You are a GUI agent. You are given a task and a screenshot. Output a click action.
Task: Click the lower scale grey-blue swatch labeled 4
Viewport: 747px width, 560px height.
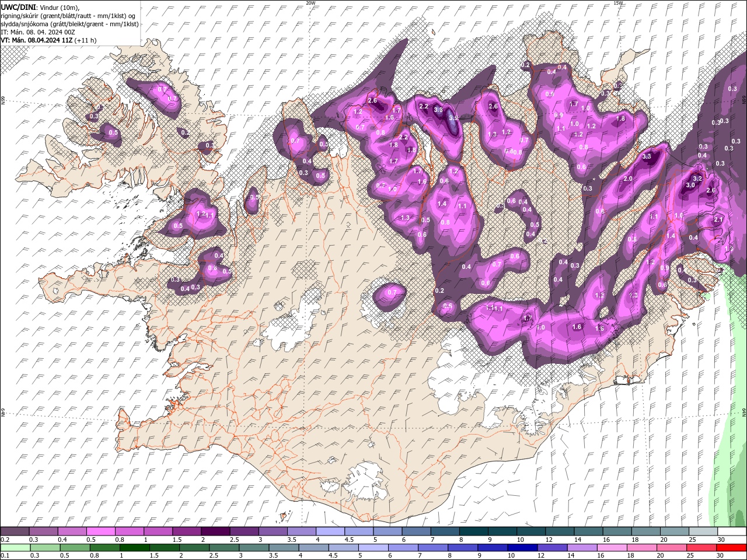pyautogui.click(x=313, y=548)
